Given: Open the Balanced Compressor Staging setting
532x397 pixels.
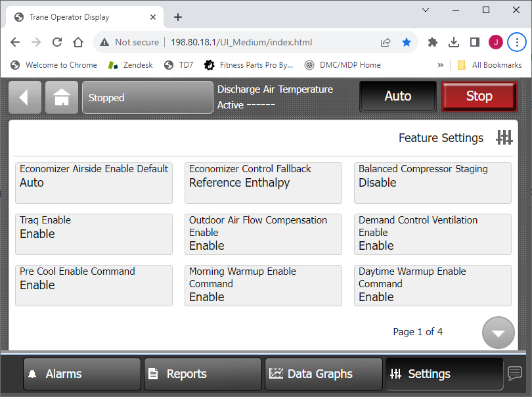Looking at the screenshot, I should click(433, 183).
